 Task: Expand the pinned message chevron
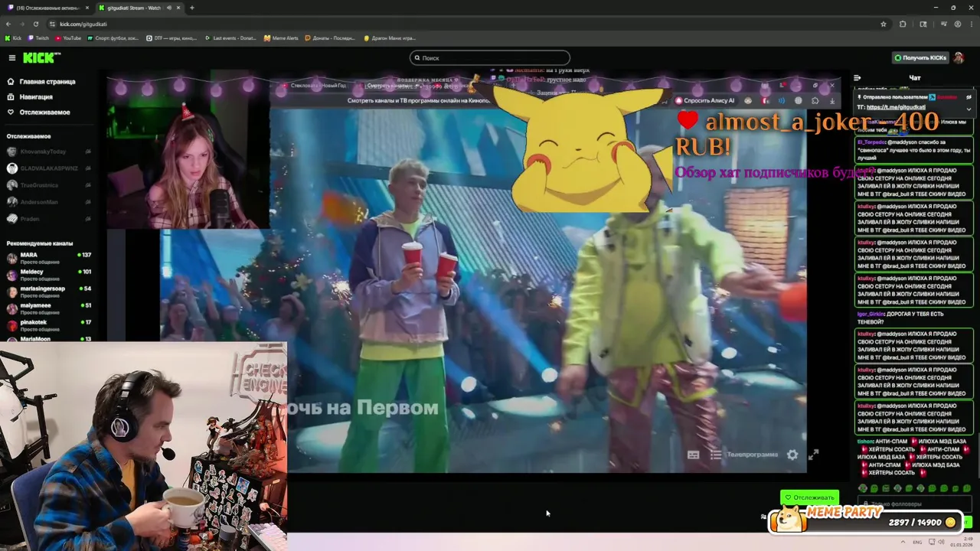click(969, 109)
